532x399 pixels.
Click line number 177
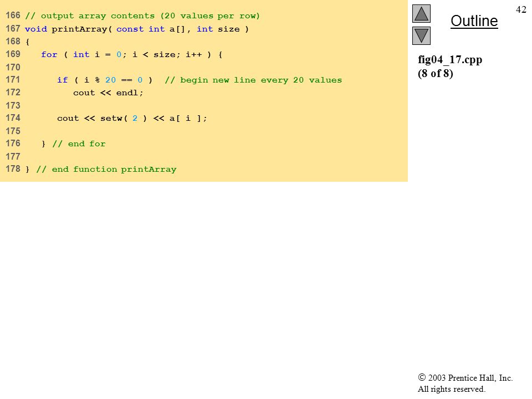click(x=13, y=156)
